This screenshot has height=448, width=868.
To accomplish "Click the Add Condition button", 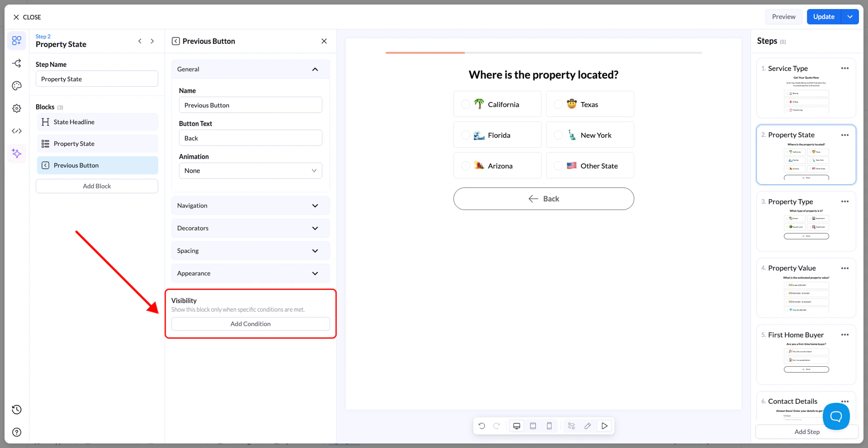I will [250, 324].
